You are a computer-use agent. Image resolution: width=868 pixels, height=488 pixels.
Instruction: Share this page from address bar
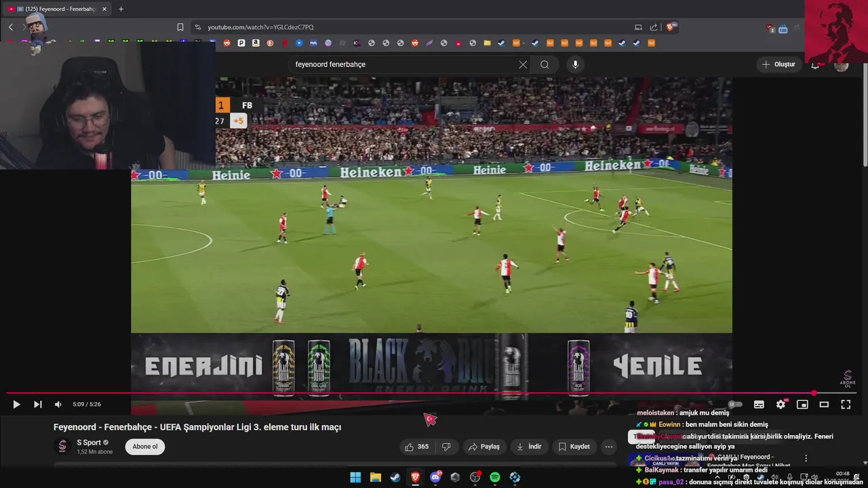(654, 27)
